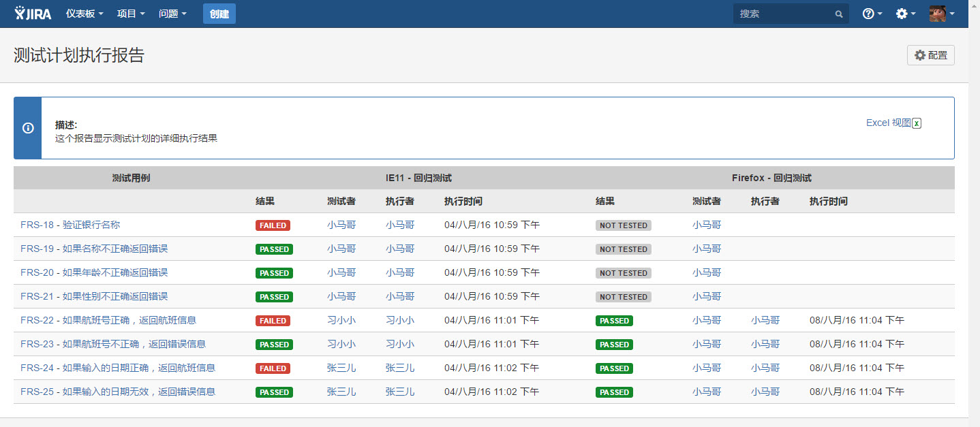Click 习小小 tester link in FRS-23 row

[x=341, y=344]
